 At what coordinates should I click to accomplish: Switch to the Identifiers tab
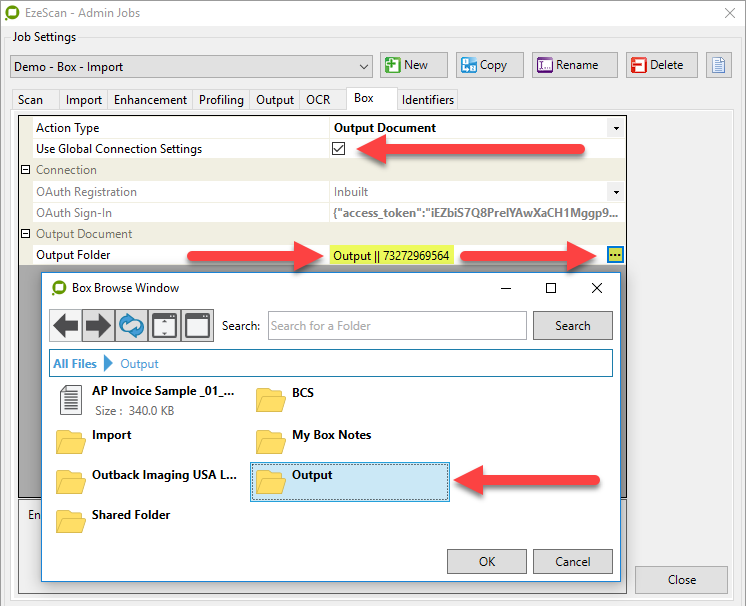coord(428,100)
